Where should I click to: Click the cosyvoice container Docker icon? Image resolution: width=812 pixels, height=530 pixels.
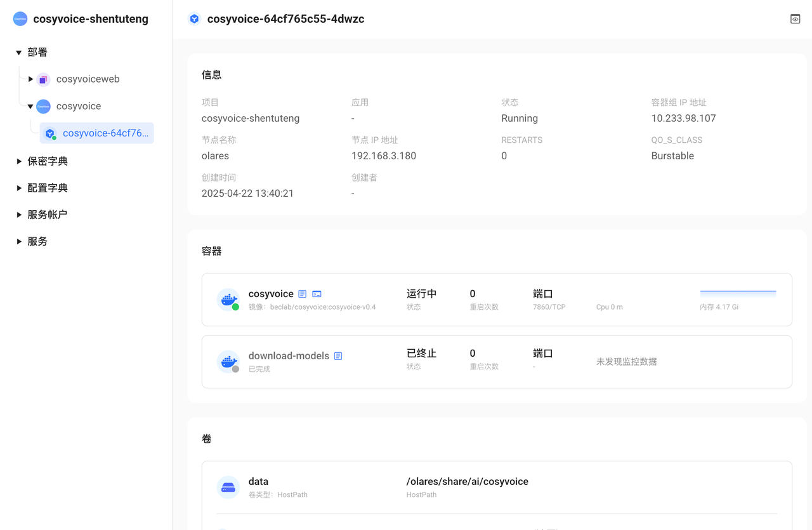(228, 300)
